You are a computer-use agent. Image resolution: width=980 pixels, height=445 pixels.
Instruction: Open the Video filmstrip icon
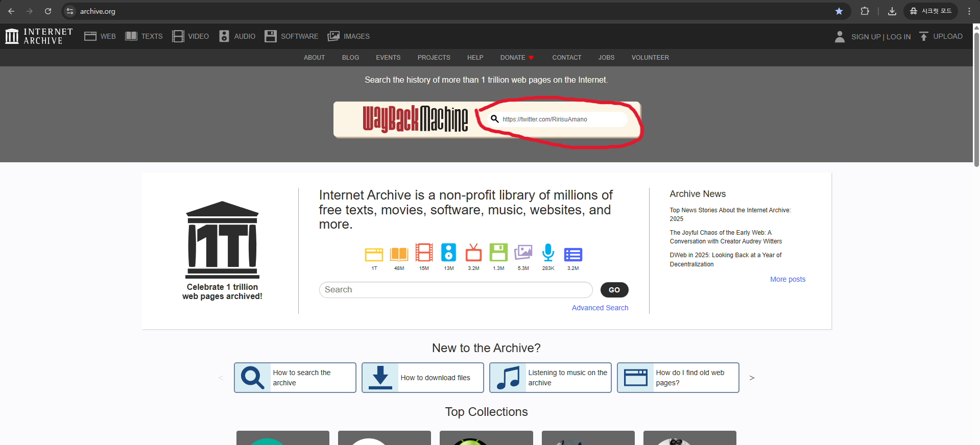178,36
